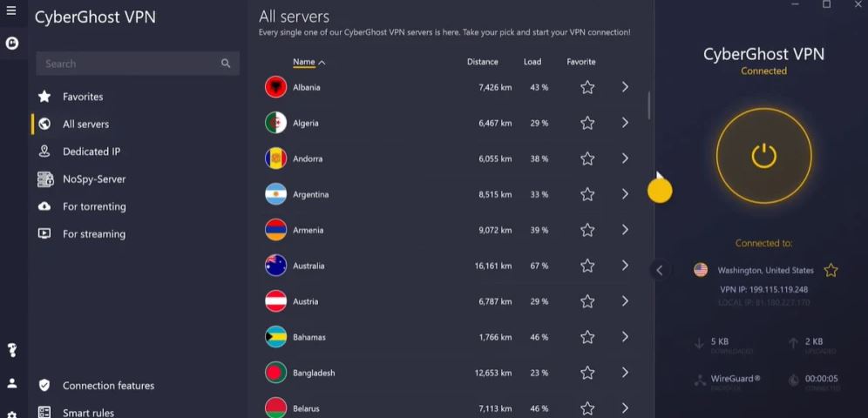Click the magnifier icon in the search box
The height and width of the screenshot is (418, 868).
click(x=226, y=64)
